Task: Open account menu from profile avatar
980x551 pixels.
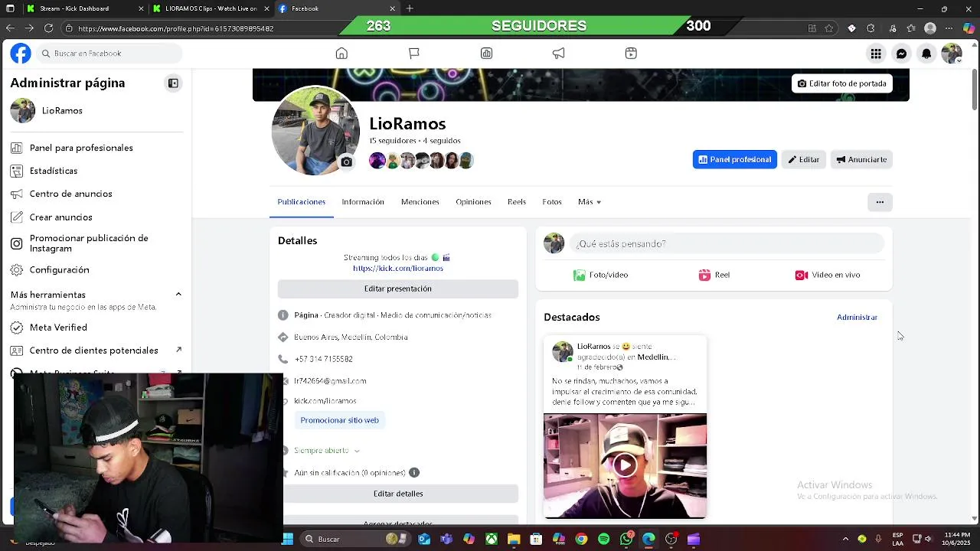Action: pyautogui.click(x=952, y=54)
